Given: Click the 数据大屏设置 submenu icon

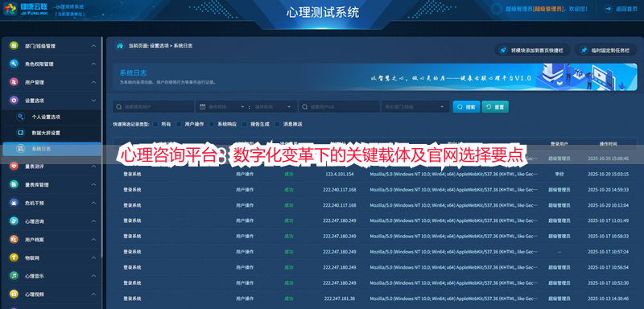Looking at the screenshot, I should (x=20, y=133).
